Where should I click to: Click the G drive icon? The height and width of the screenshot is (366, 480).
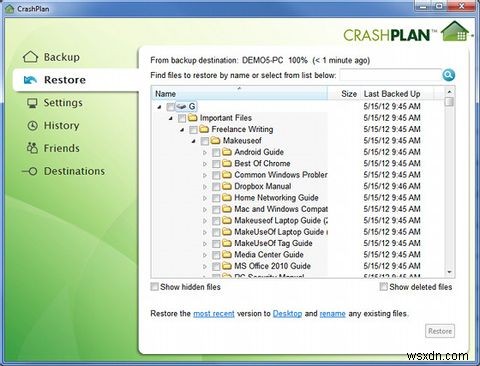181,106
